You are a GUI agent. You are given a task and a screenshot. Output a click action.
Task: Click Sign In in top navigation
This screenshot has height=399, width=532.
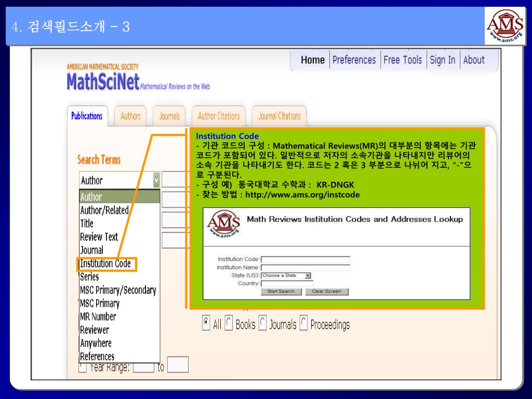click(443, 60)
